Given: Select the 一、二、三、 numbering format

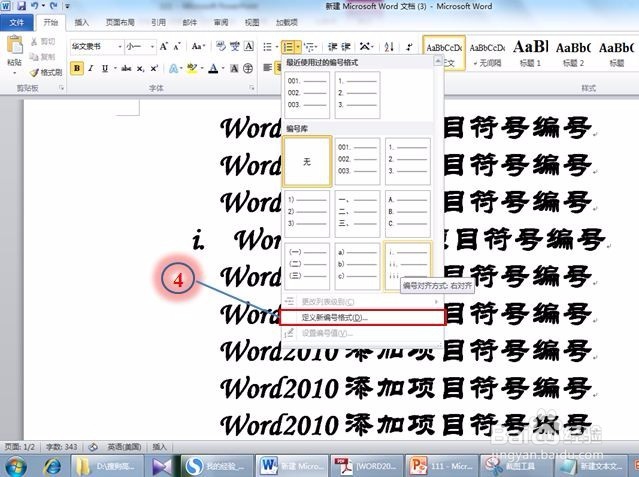Looking at the screenshot, I should 357,214.
